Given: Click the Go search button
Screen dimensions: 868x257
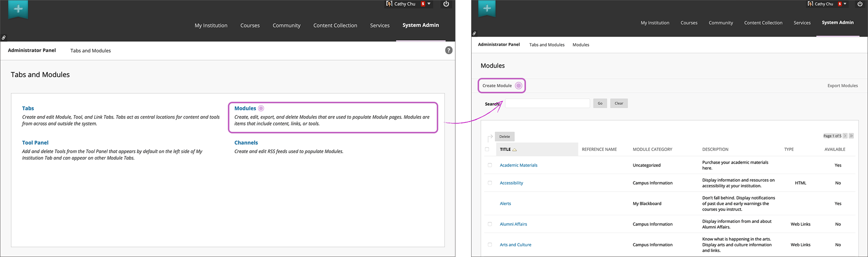Looking at the screenshot, I should (600, 103).
